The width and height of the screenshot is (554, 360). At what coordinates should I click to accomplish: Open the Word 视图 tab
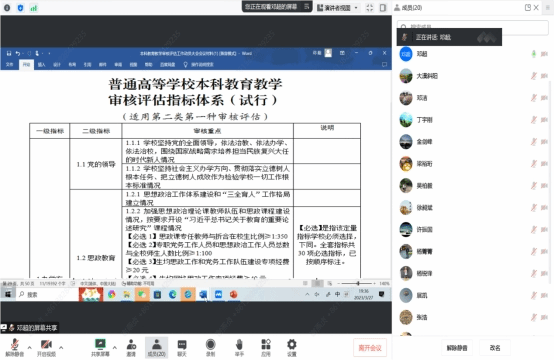click(133, 65)
